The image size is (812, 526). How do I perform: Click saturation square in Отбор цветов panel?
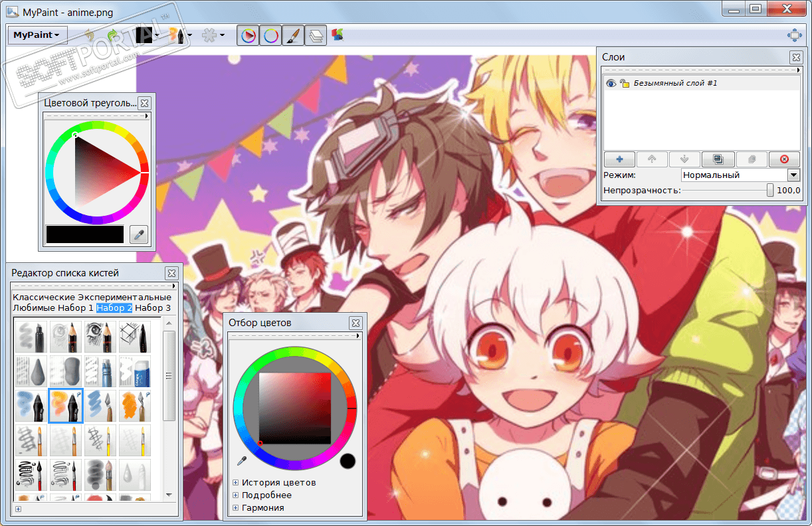point(295,408)
